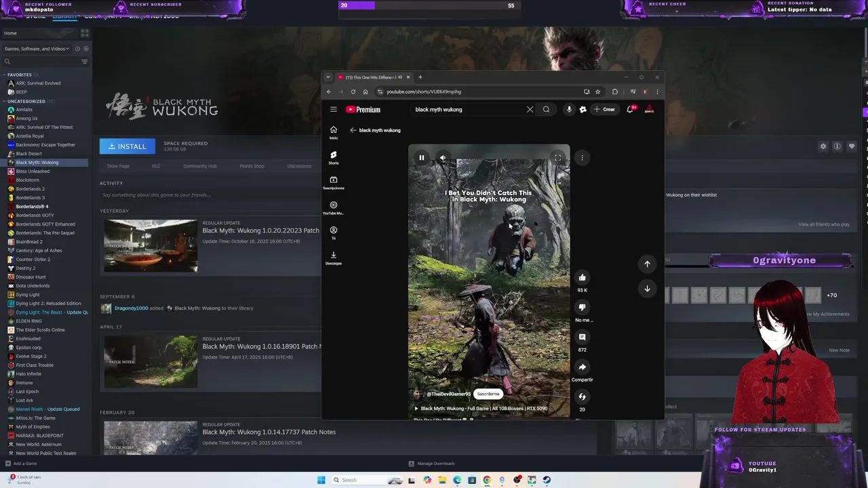Open the Discussions tab in Steam
868x488 pixels.
coord(299,166)
